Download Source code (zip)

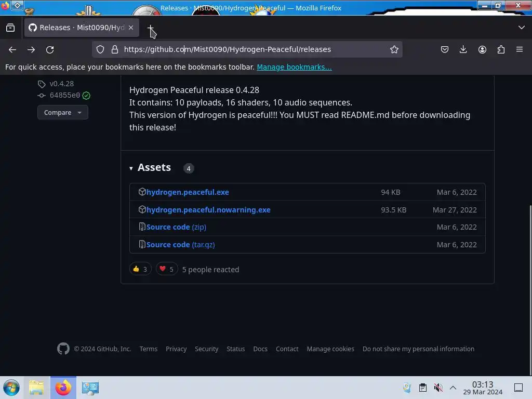pyautogui.click(x=176, y=227)
